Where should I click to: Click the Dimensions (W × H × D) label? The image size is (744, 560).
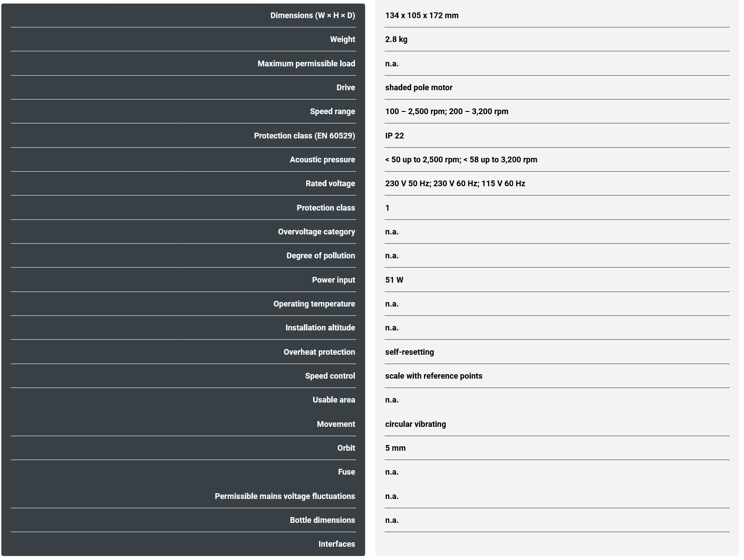312,15
